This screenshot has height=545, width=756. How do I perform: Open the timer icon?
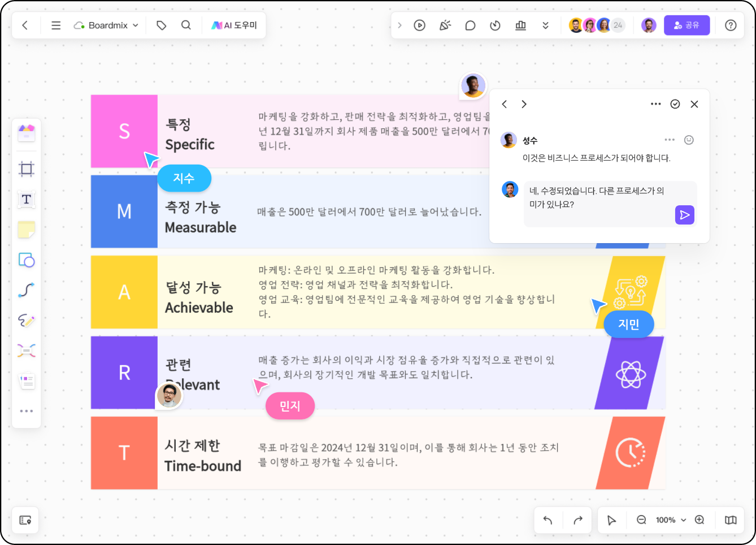click(x=496, y=25)
